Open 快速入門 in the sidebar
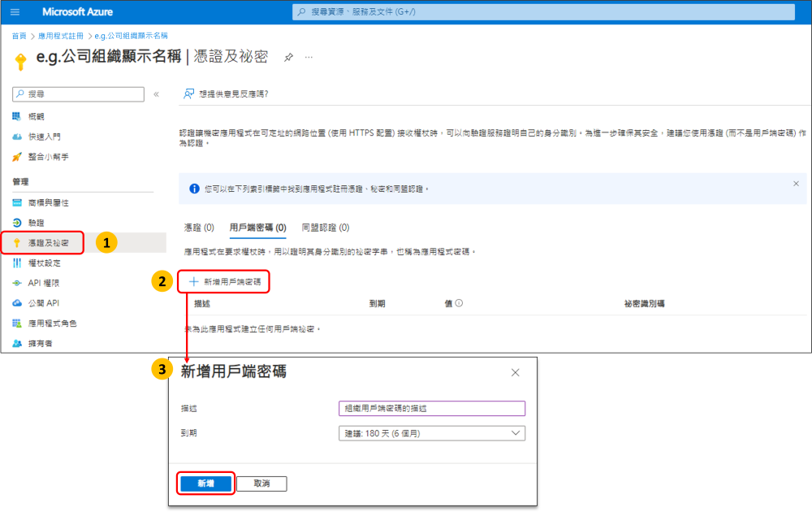This screenshot has height=512, width=812. point(44,137)
